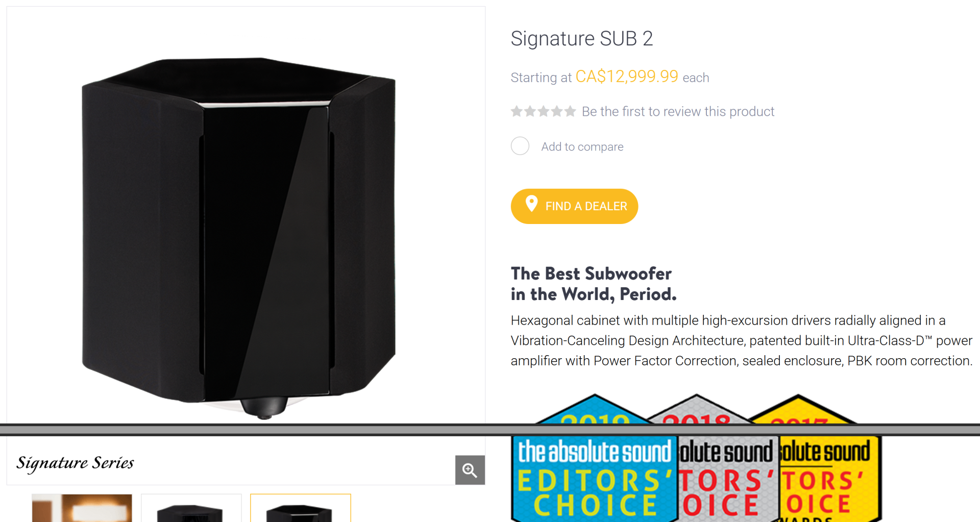
Task: Click the yellow 2017 Editors' Choice award badge
Action: coord(829,459)
